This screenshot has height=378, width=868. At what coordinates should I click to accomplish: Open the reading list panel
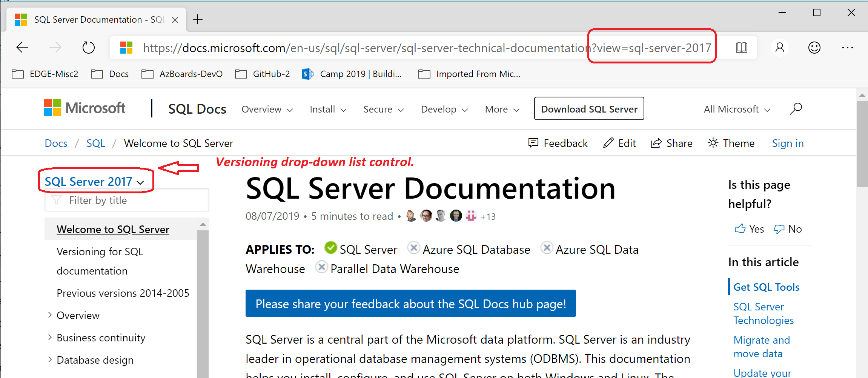(741, 47)
